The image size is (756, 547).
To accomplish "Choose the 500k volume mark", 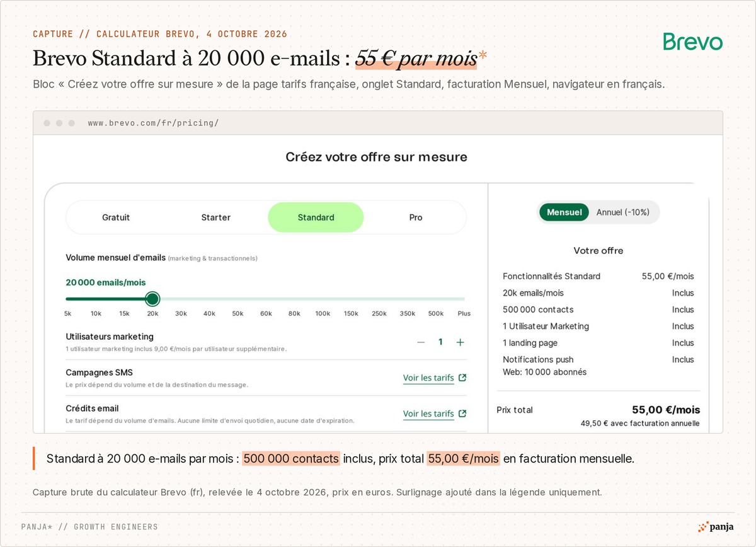I will 436,313.
